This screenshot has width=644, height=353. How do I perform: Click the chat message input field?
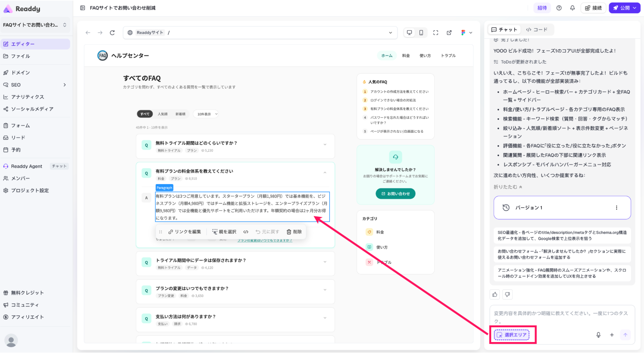coord(562,317)
